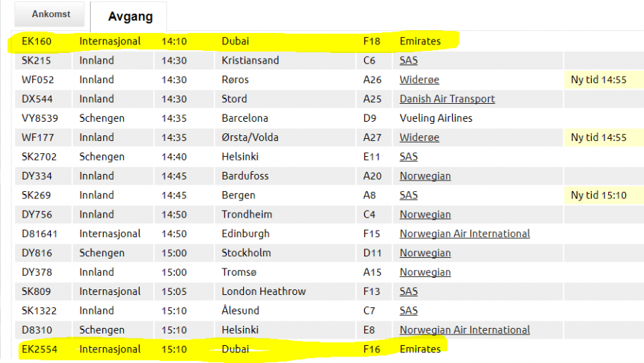This screenshot has width=644, height=363.
Task: Open Norwegian link on Tromsø flight row
Action: click(425, 273)
